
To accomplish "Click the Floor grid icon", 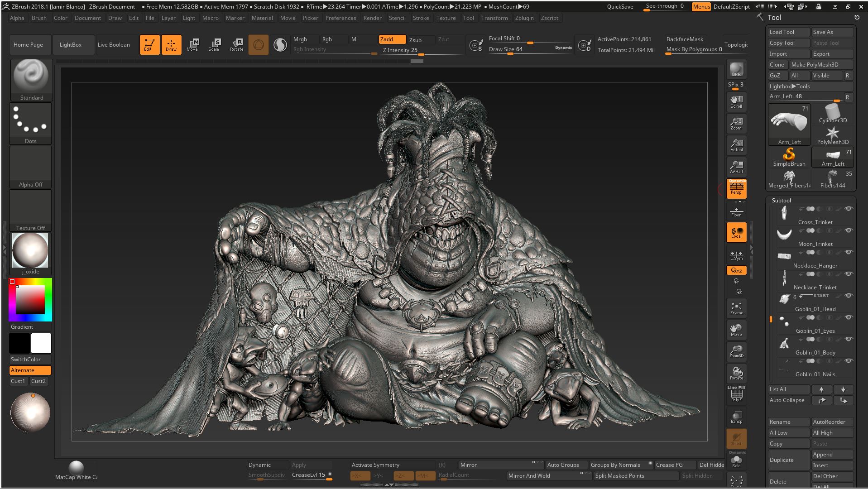I will click(736, 211).
